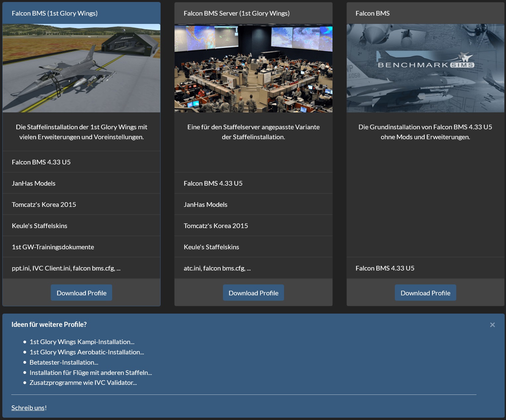This screenshot has height=420, width=506.
Task: Click the 'Eine für den Staffelserver angepasste' description
Action: [253, 132]
